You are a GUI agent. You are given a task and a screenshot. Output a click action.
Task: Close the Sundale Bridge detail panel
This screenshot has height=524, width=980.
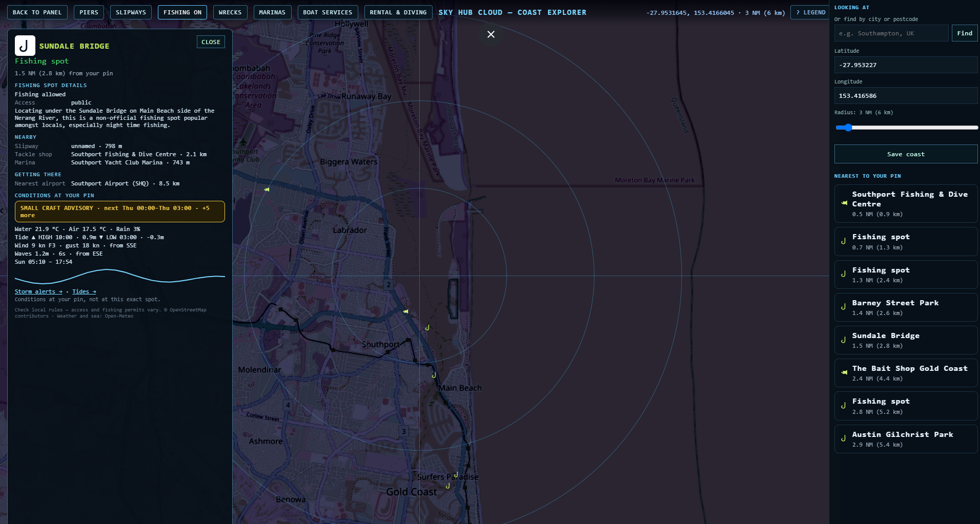click(x=211, y=42)
